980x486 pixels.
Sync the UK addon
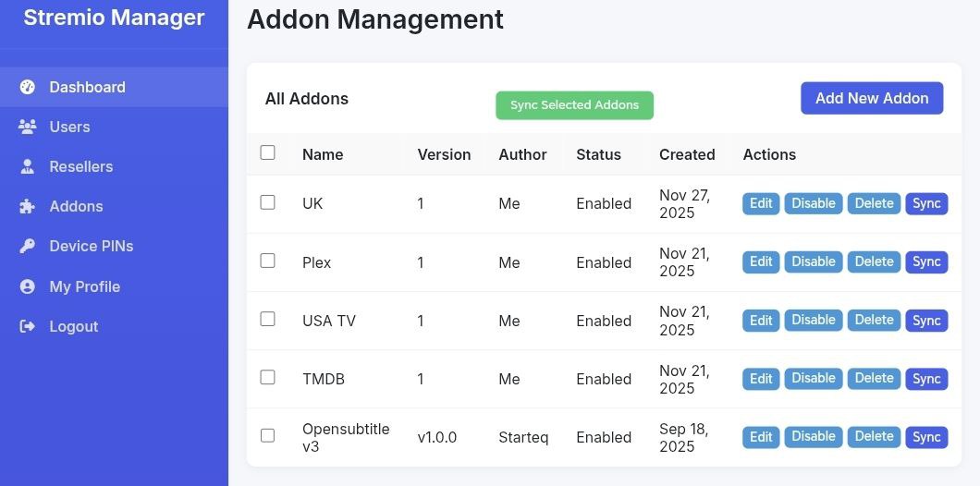point(926,204)
